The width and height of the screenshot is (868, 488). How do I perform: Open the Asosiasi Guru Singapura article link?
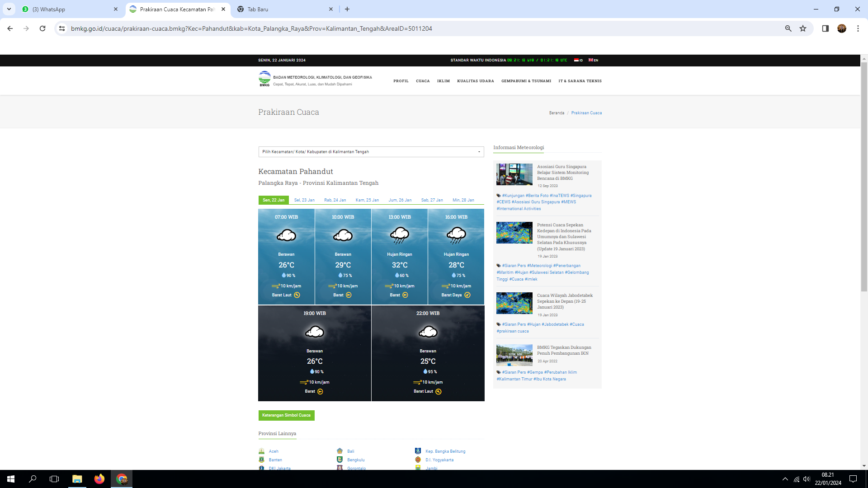point(563,173)
